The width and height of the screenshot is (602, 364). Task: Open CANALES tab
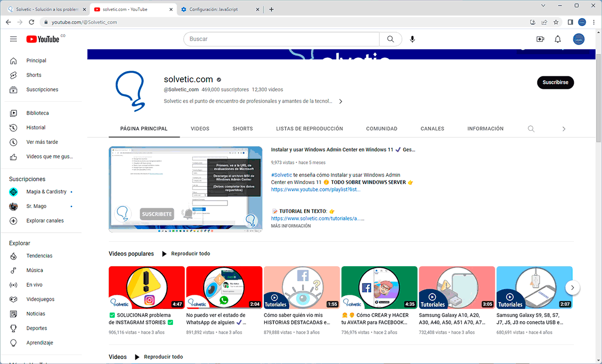coord(432,129)
